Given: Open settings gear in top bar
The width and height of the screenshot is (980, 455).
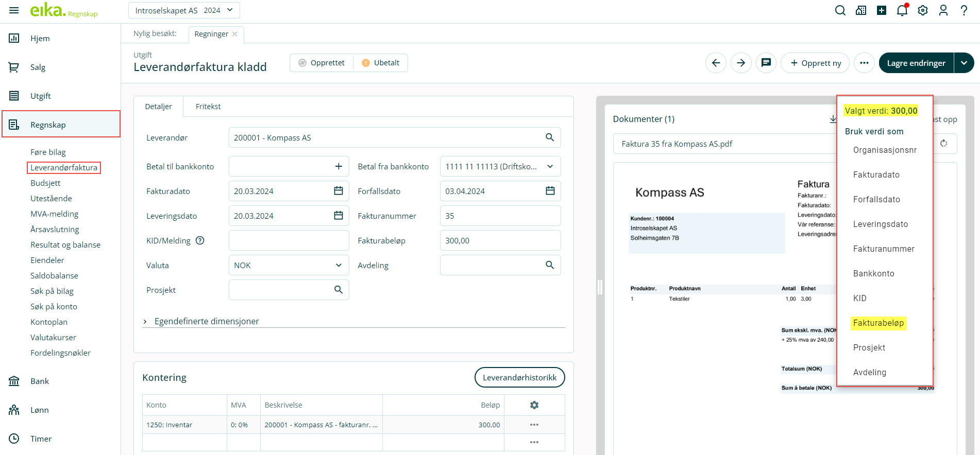Looking at the screenshot, I should coord(922,10).
